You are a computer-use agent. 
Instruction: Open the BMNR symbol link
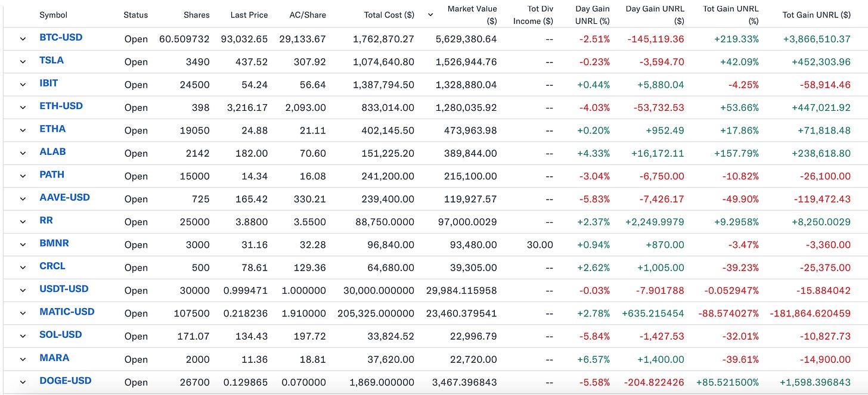(54, 243)
